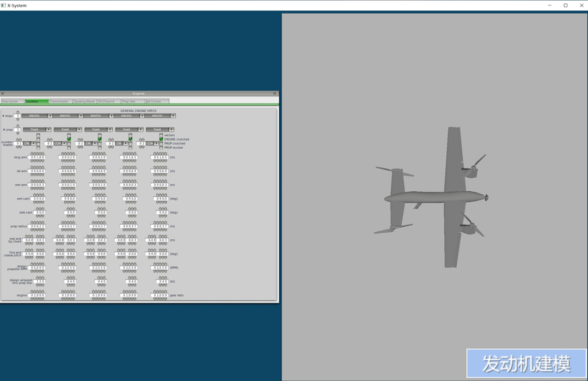Click the aircraft model in 3D preview

(436, 197)
